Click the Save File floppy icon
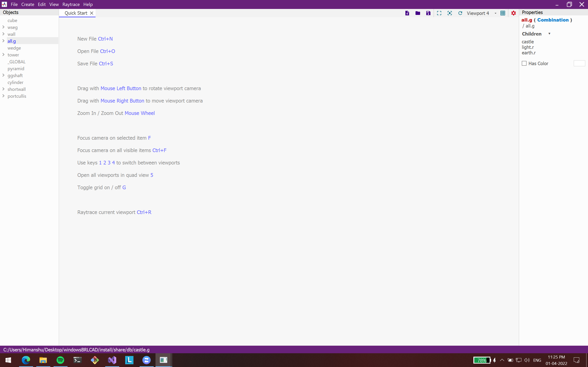 428,13
